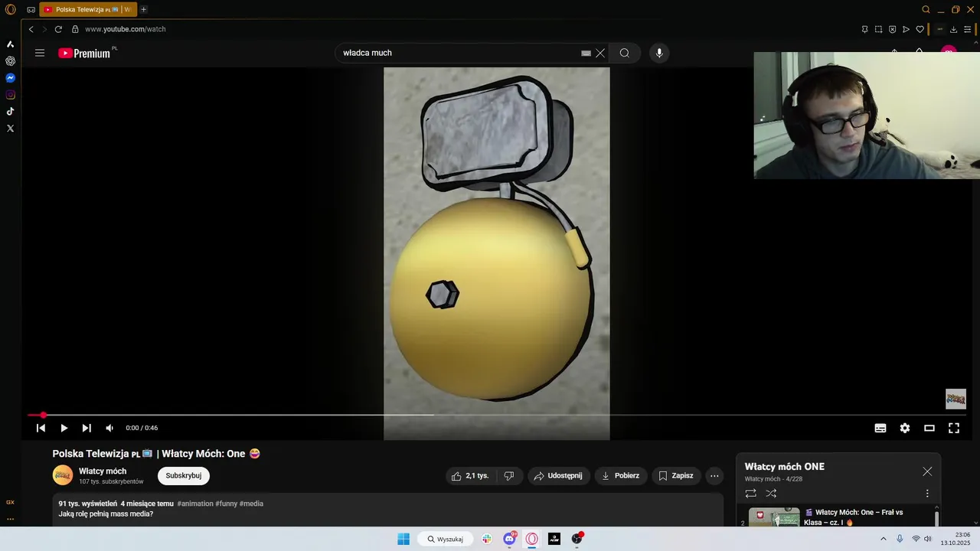980x551 pixels.
Task: Dislike the video with thumbs down
Action: 508,475
